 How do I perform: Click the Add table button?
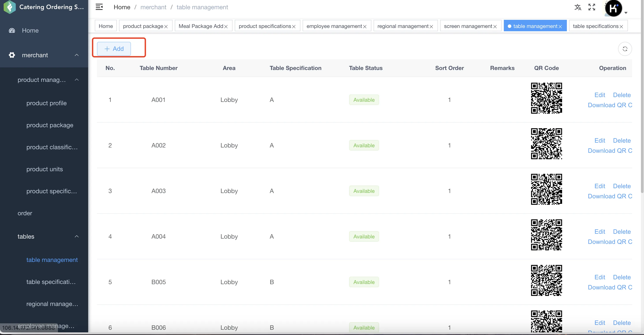click(114, 49)
